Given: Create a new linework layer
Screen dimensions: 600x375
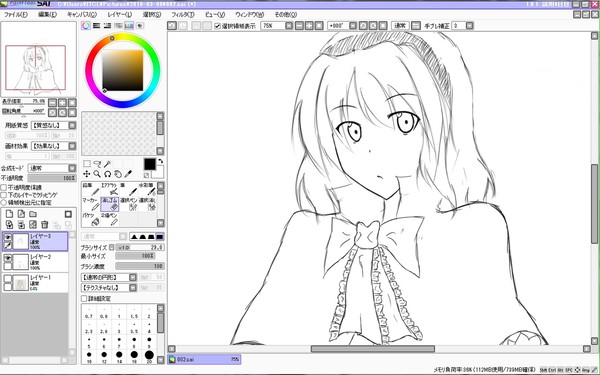Looking at the screenshot, I should (x=21, y=214).
